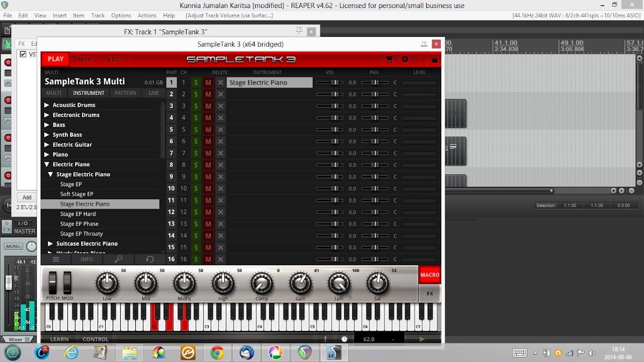Open the MULTI browser tab
The image size is (644, 362).
54,93
